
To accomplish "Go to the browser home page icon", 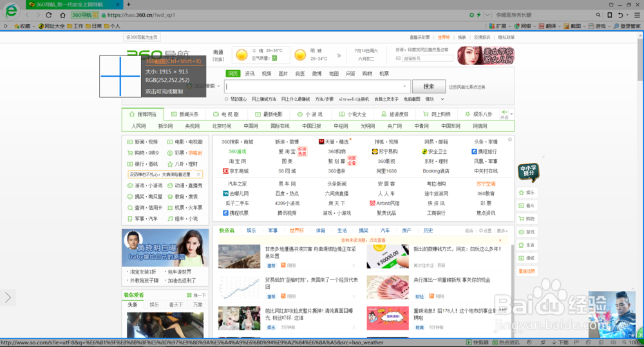I will 62,15.
